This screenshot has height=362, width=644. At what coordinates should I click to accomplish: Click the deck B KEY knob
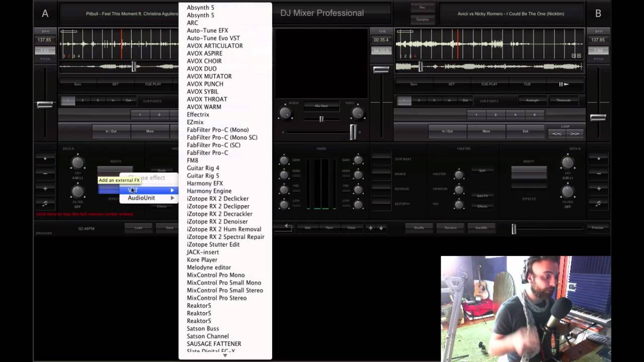click(x=568, y=162)
